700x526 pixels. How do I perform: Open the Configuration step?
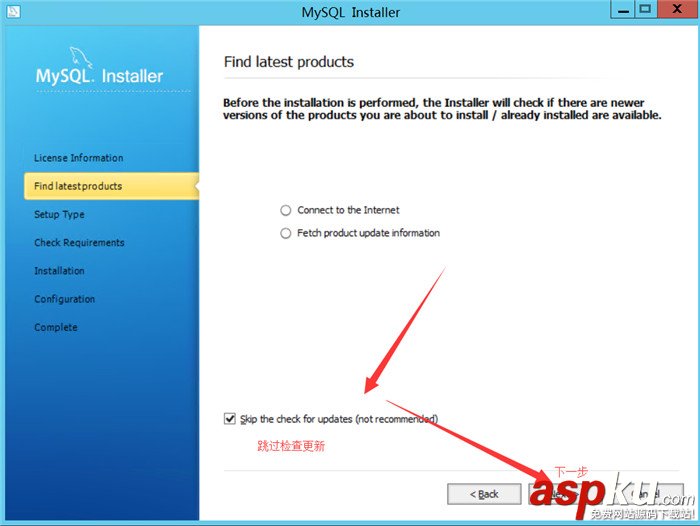tap(65, 299)
